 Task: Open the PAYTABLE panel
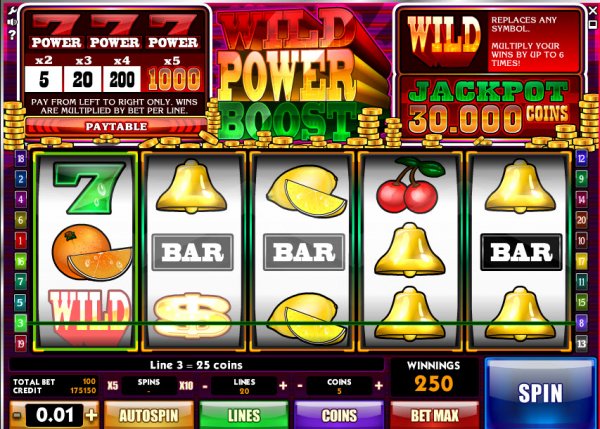coord(116,127)
